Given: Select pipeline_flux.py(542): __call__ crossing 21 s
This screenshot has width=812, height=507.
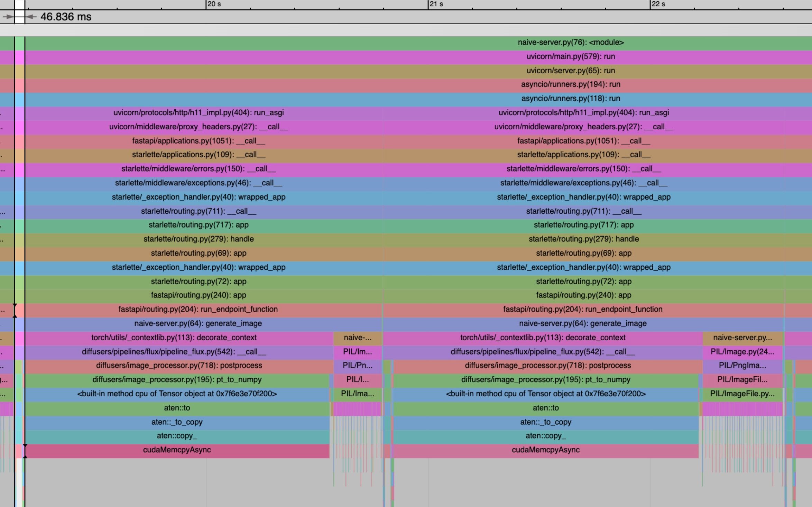Looking at the screenshot, I should pos(543,352).
